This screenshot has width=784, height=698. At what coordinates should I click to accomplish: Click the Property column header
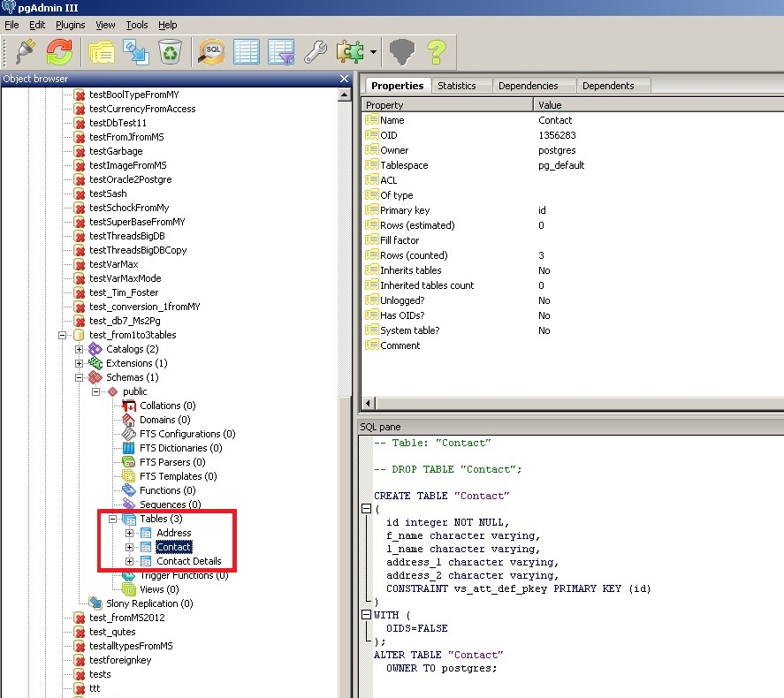coord(448,105)
